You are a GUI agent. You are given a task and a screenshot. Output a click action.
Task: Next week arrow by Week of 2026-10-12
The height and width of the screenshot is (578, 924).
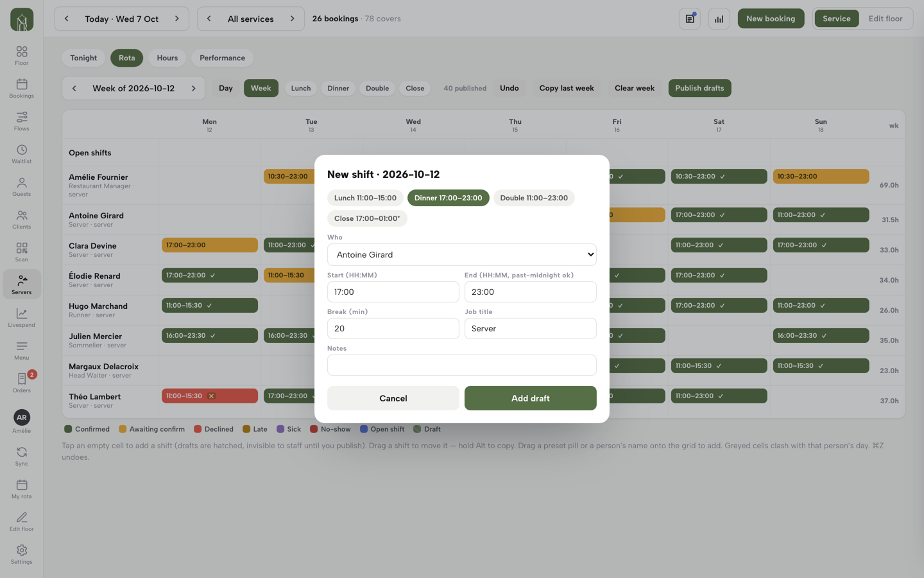[193, 88]
